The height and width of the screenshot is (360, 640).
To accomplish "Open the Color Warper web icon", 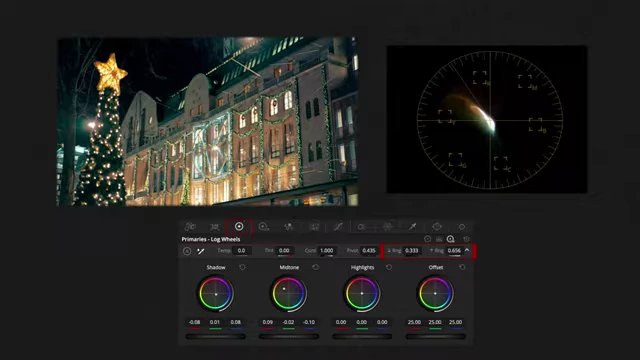I will [x=387, y=227].
